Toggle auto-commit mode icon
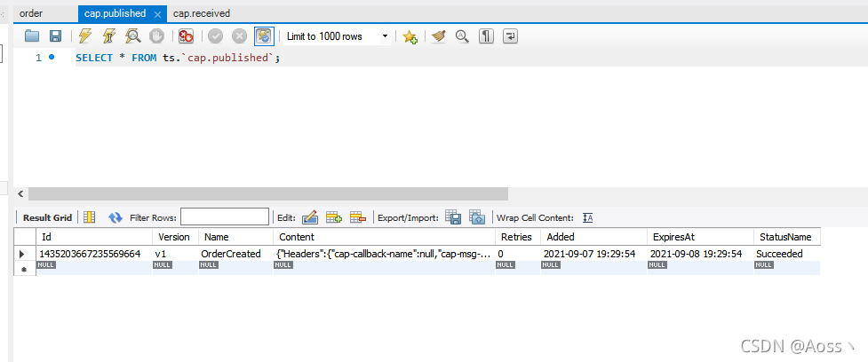The height and width of the screenshot is (362, 868). tap(264, 36)
